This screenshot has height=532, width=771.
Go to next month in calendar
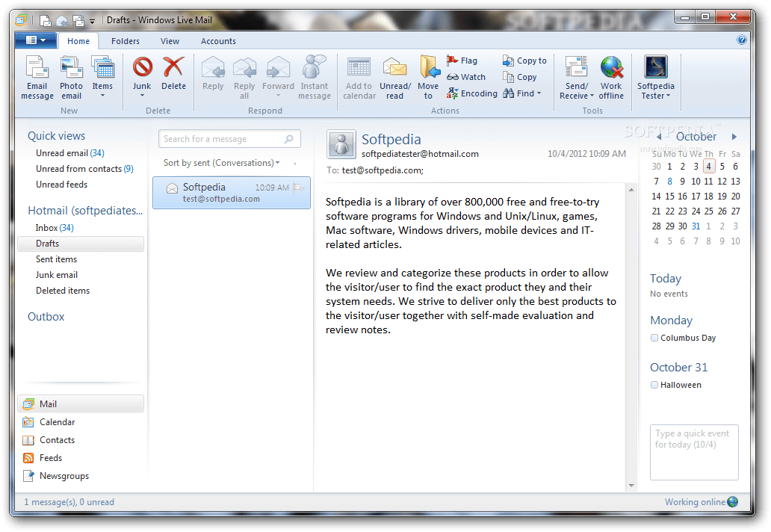click(734, 137)
